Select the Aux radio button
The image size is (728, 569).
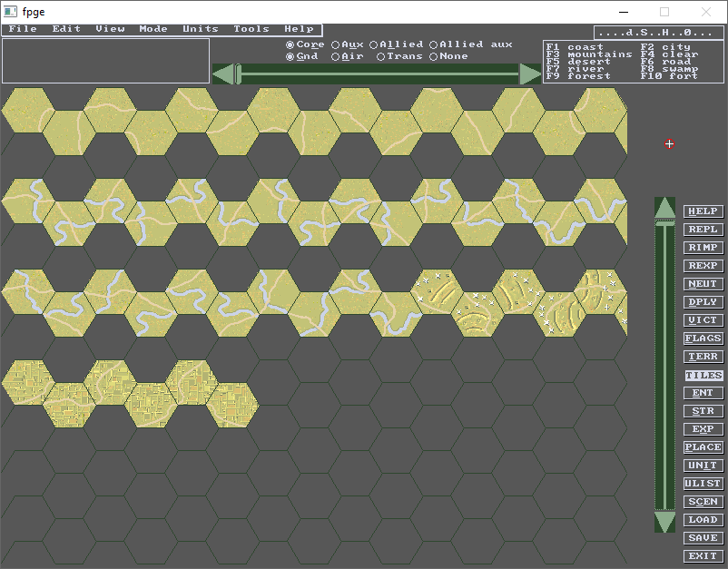(x=348, y=44)
